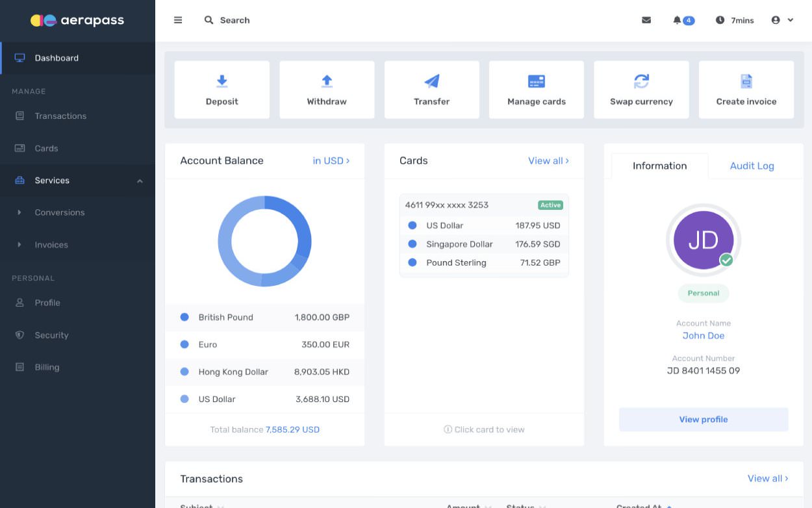Click the Singapore Dollar card row
This screenshot has width=812, height=508.
click(484, 244)
